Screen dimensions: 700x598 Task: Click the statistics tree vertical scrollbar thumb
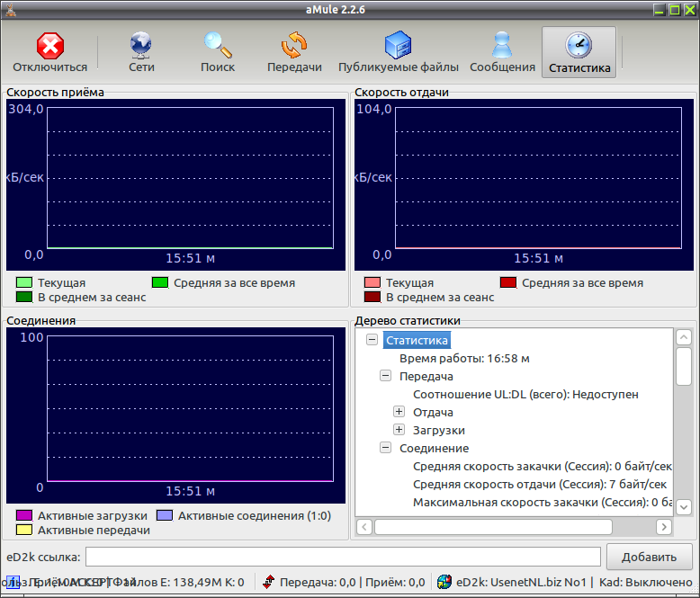[684, 366]
